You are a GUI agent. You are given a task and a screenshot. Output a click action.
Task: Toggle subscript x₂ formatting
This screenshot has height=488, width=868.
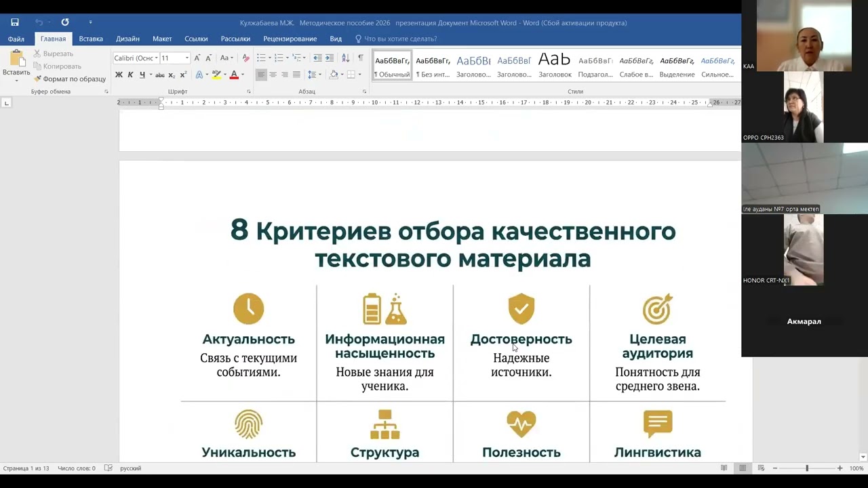coord(172,75)
